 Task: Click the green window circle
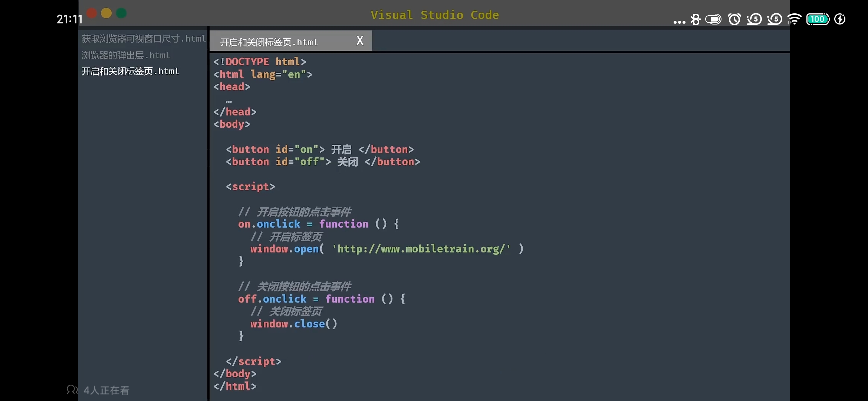pos(121,13)
